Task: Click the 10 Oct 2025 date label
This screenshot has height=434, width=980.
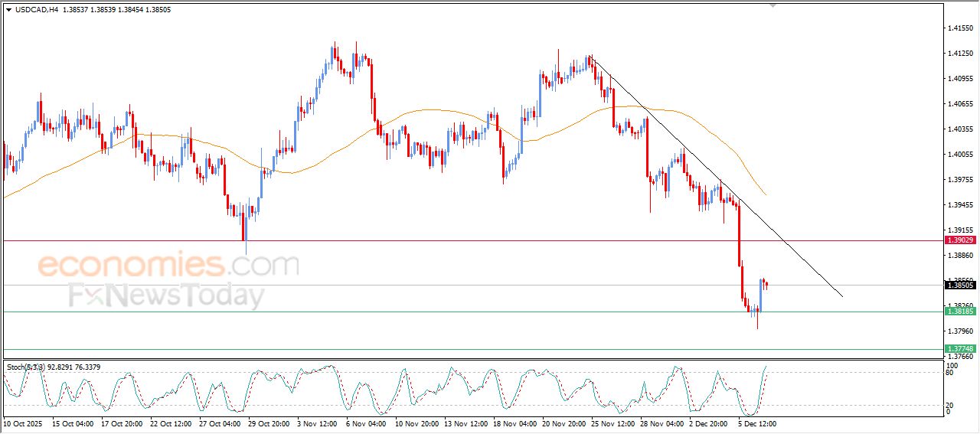Action: point(21,423)
